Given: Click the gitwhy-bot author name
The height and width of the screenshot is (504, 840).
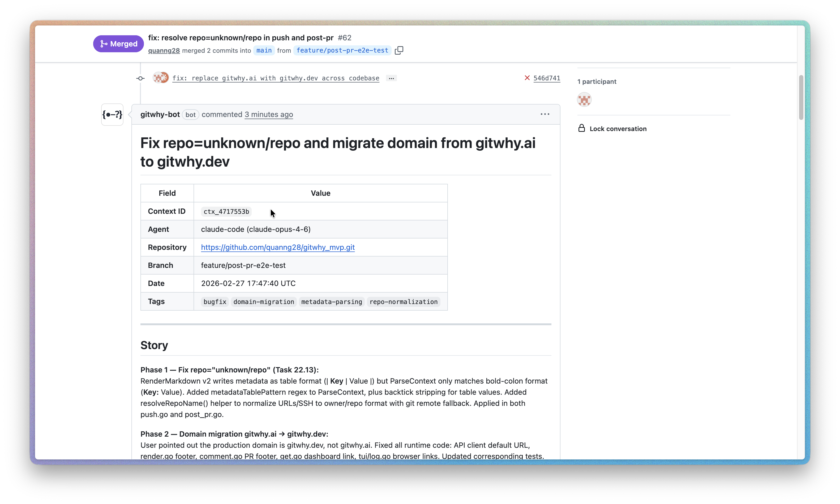Looking at the screenshot, I should 160,114.
